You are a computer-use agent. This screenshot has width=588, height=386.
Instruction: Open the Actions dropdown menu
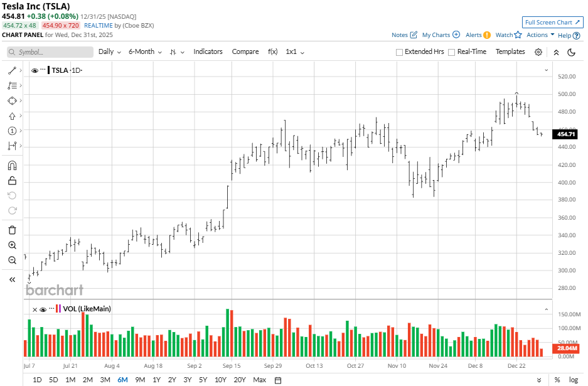coord(540,35)
